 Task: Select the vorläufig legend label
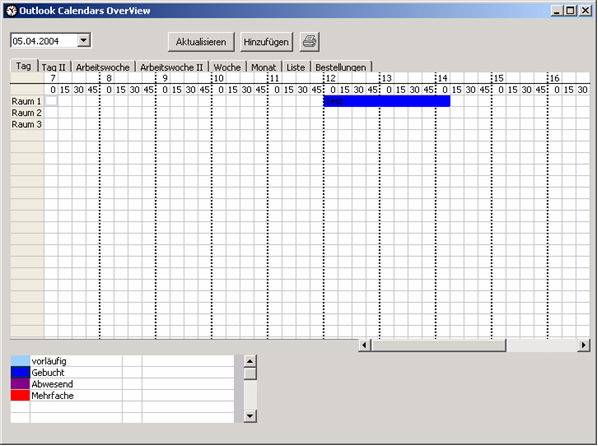pos(49,361)
